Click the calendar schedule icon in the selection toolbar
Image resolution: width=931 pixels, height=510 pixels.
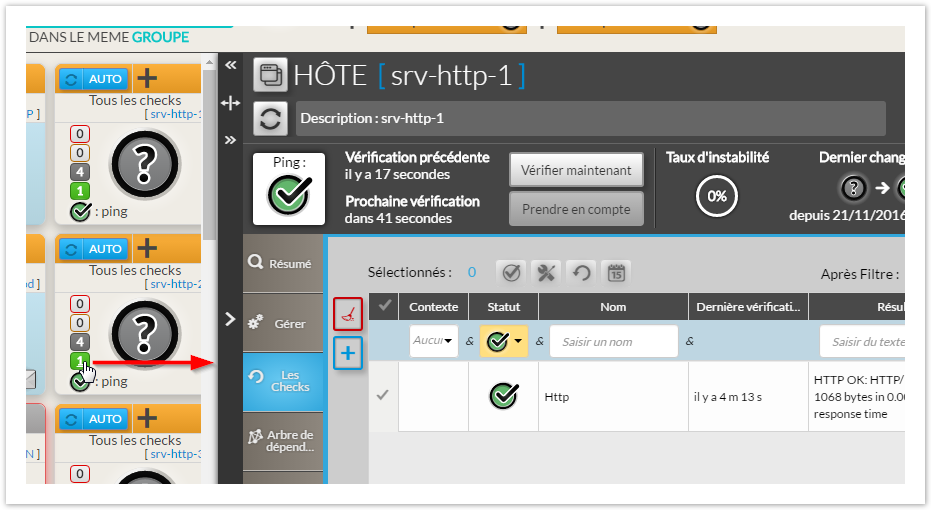(x=616, y=273)
